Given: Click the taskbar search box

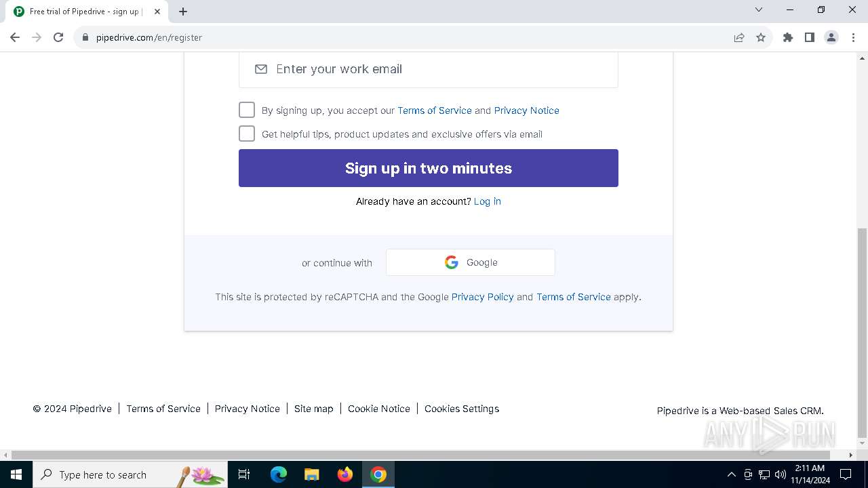Looking at the screenshot, I should 130,474.
